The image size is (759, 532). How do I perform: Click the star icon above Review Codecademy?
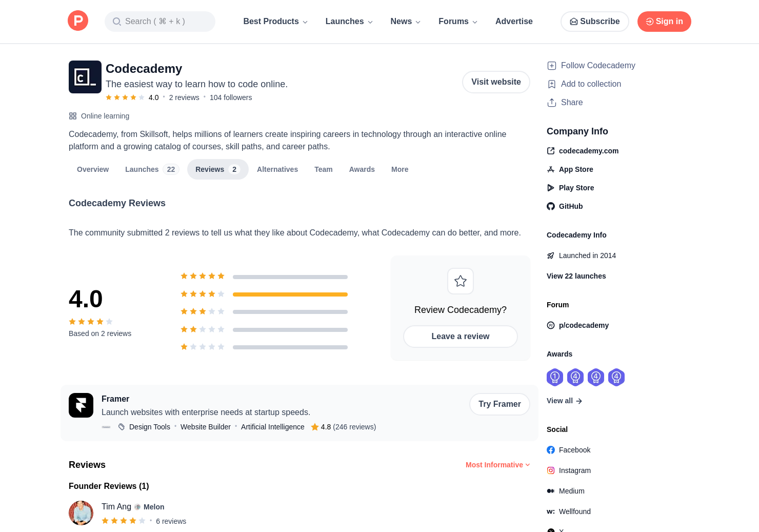tap(461, 281)
